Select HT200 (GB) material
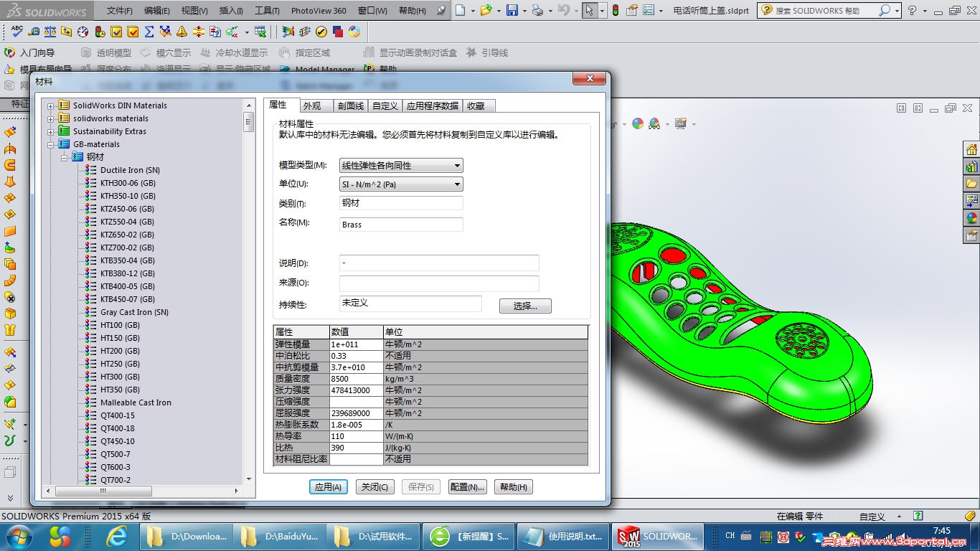This screenshot has width=980, height=551. pos(120,351)
